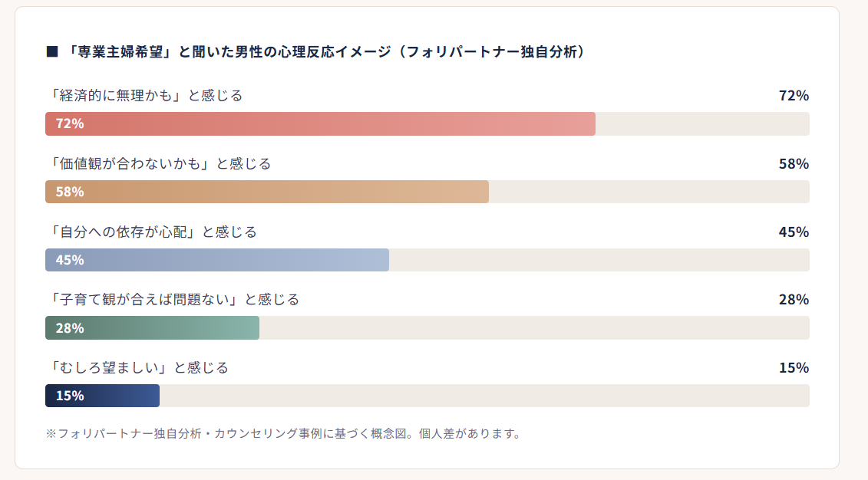Click the black square bullet before the title
This screenshot has width=868, height=480.
pos(52,52)
